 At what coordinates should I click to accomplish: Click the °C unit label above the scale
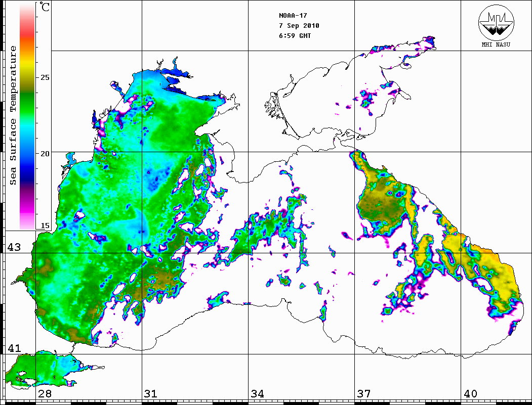(x=45, y=7)
